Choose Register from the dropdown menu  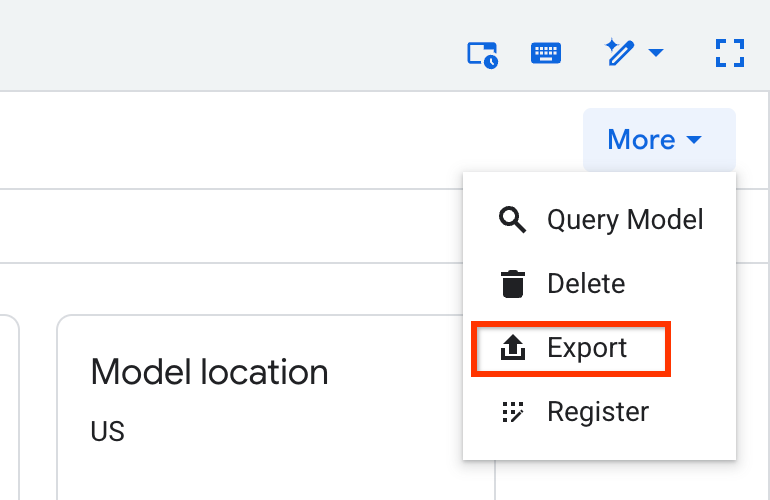[598, 412]
